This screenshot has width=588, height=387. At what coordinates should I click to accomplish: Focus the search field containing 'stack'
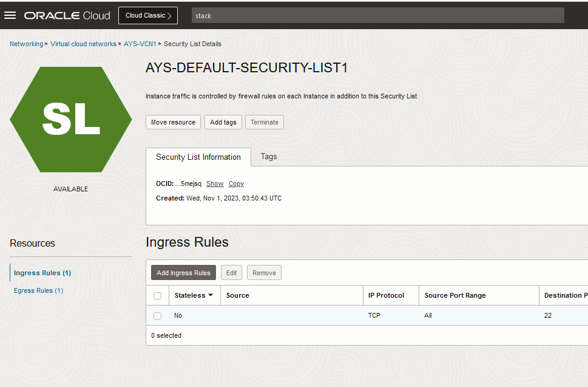(377, 15)
